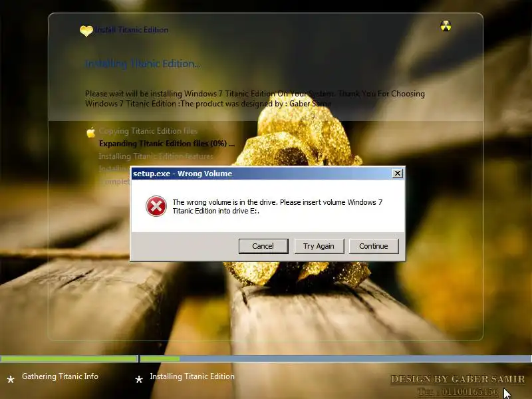This screenshot has width=532, height=399.
Task: Click the 'Gathering Titanic Info' label
Action: pyautogui.click(x=60, y=376)
